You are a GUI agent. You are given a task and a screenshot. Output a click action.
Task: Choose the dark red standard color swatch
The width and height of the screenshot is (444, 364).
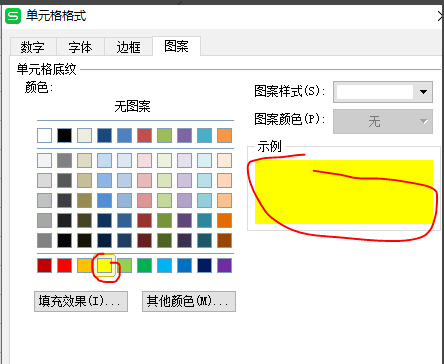44,266
